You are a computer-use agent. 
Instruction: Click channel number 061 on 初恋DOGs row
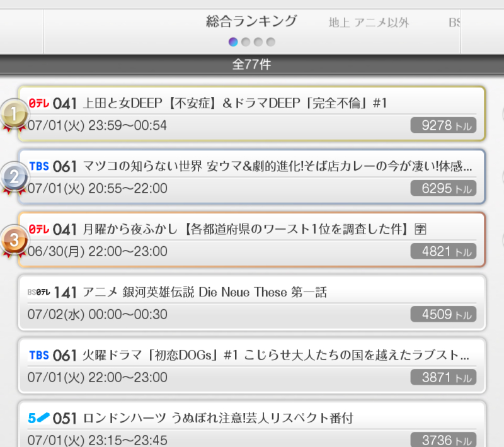click(65, 356)
